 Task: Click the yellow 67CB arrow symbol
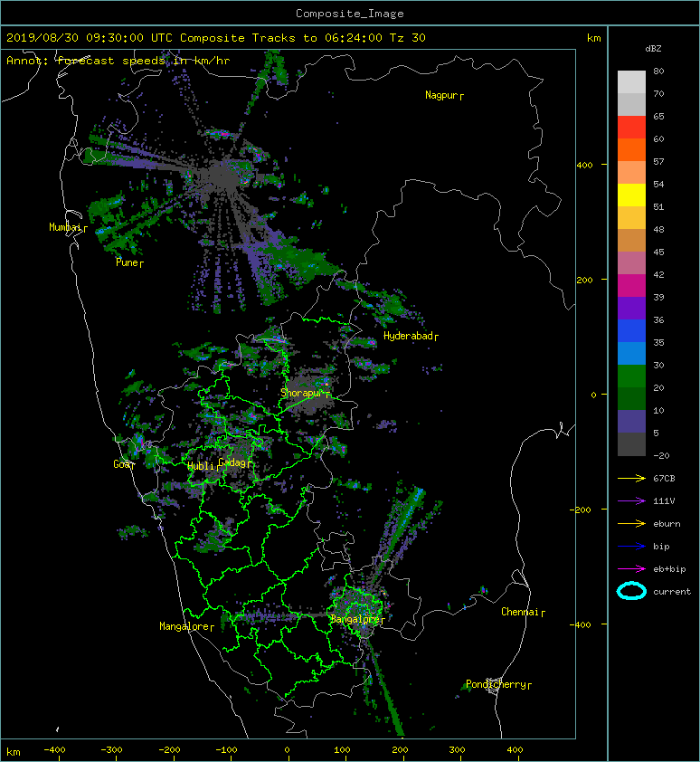coord(631,478)
